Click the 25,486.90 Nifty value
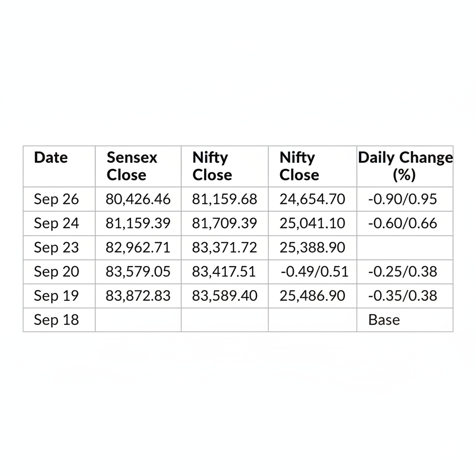476x476 pixels. (x=312, y=296)
